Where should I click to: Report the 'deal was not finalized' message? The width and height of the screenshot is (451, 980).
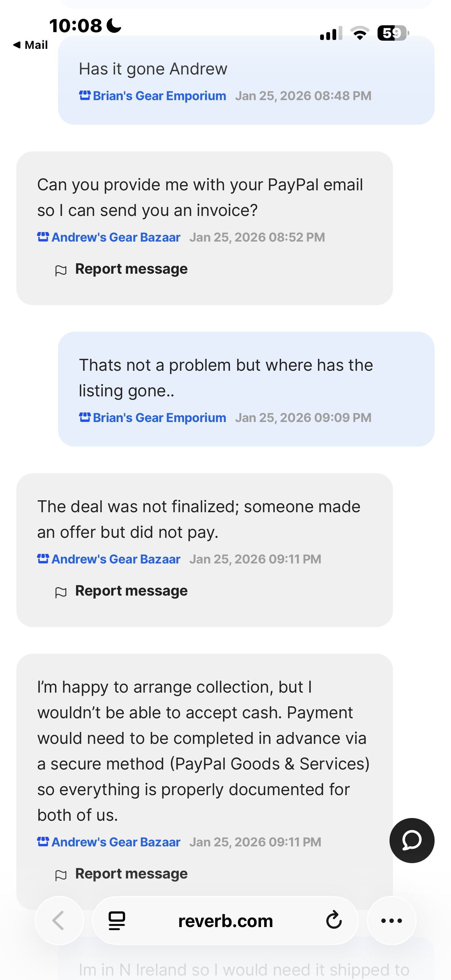pos(131,591)
